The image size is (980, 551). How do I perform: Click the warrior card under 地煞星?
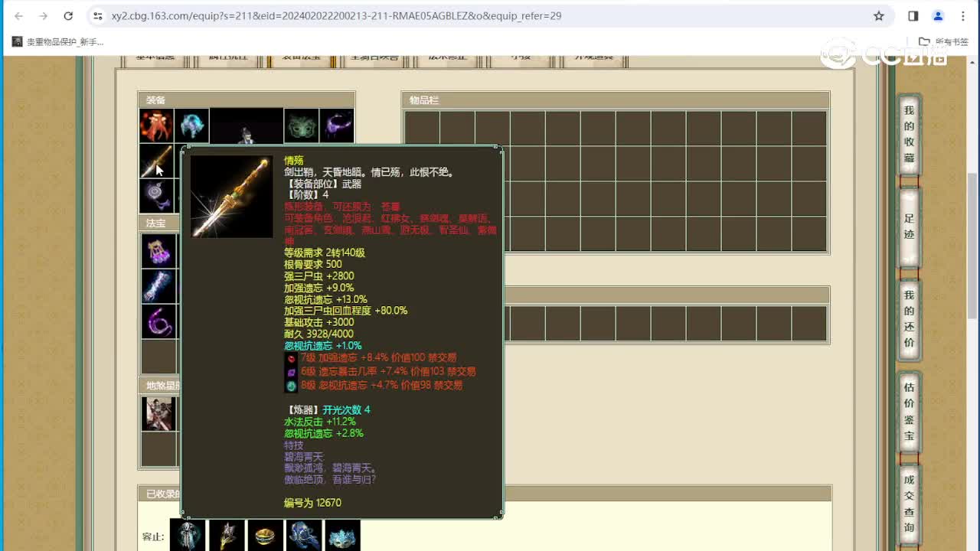[158, 413]
